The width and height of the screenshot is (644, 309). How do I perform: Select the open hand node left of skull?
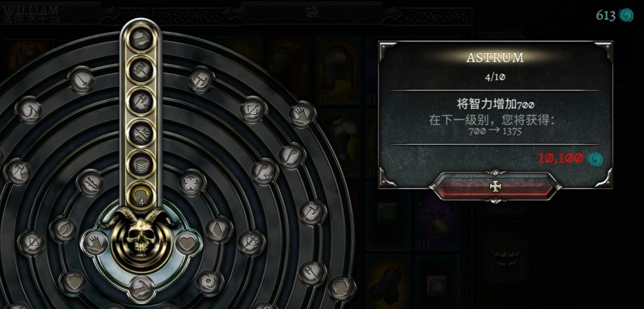point(94,242)
